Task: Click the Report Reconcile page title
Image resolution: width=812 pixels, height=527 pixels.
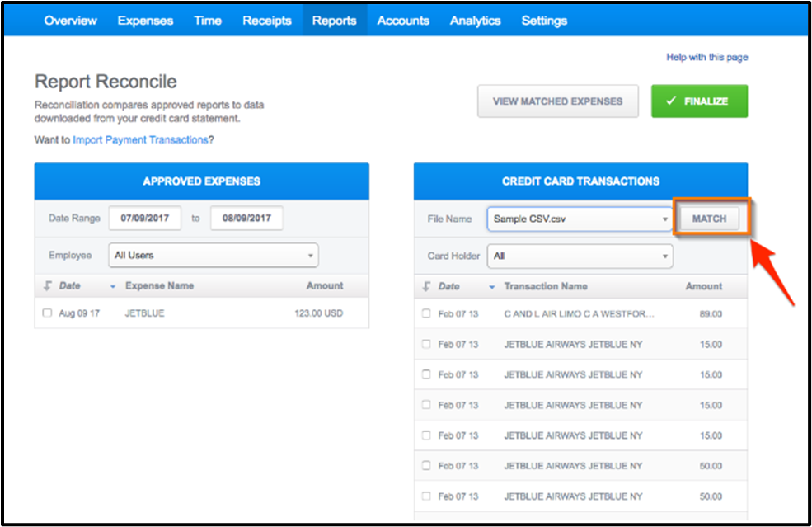Action: 106,82
